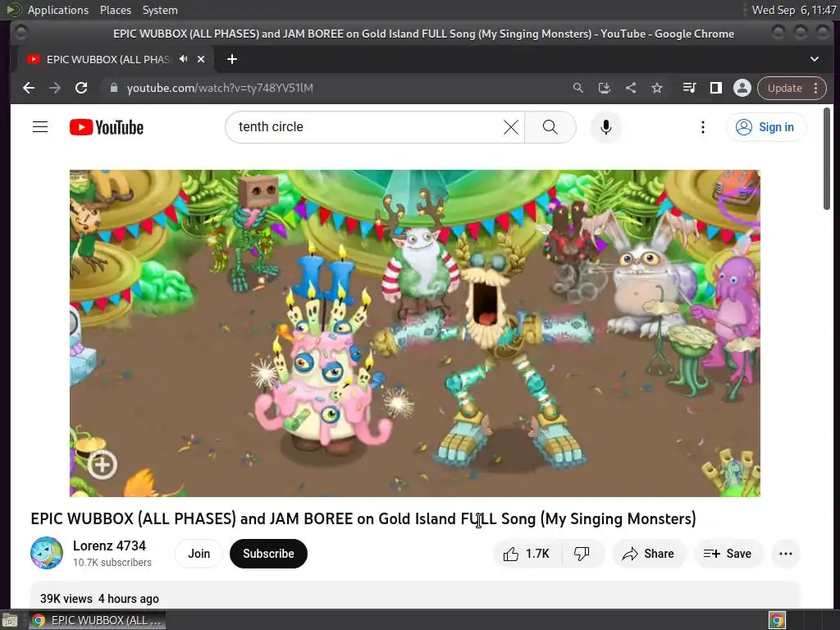Click the Join button
This screenshot has height=630, width=840.
coord(199,554)
